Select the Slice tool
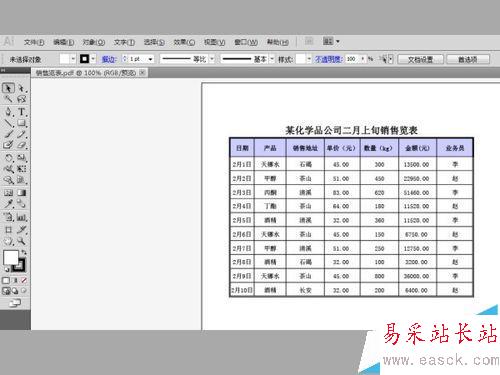Image resolution: width=500 pixels, height=375 pixels. 22,230
